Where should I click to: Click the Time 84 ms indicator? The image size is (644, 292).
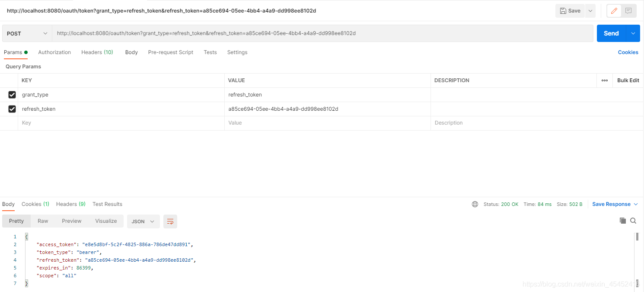(x=537, y=204)
